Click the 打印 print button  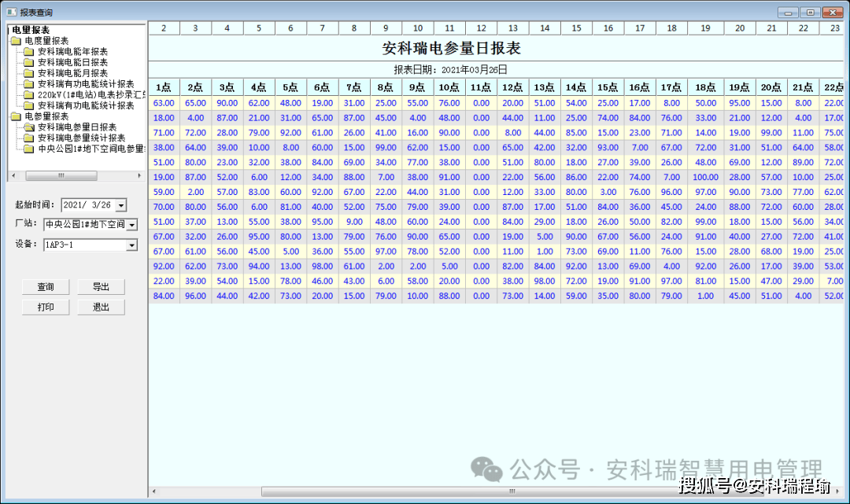coord(46,307)
